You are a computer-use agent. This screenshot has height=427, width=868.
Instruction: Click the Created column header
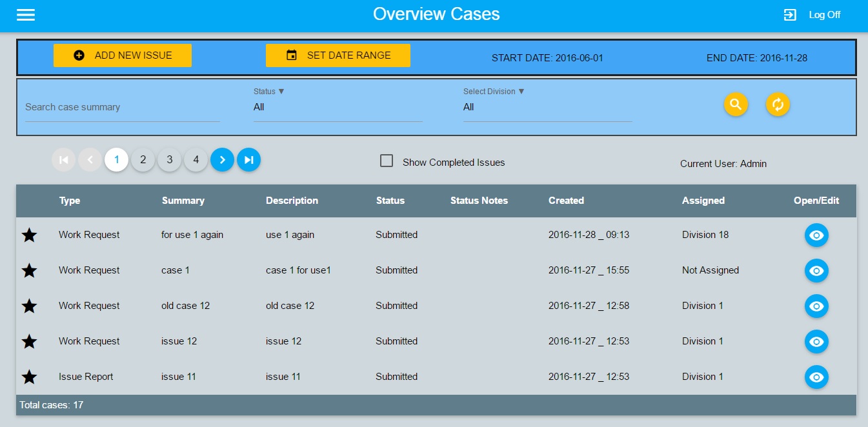566,201
